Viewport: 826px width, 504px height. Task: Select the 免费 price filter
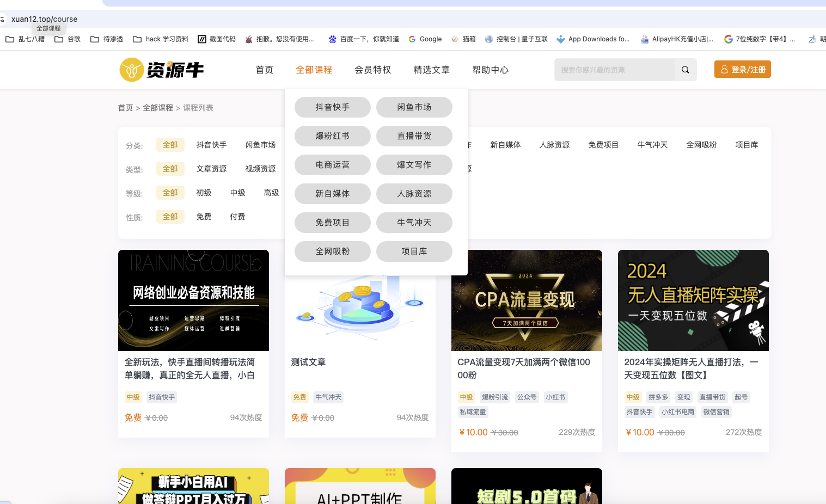(204, 216)
